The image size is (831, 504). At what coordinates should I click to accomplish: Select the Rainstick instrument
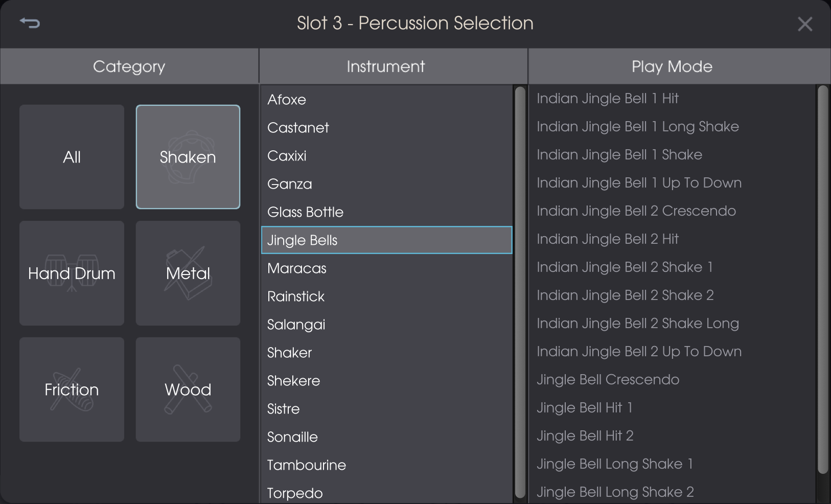[296, 296]
